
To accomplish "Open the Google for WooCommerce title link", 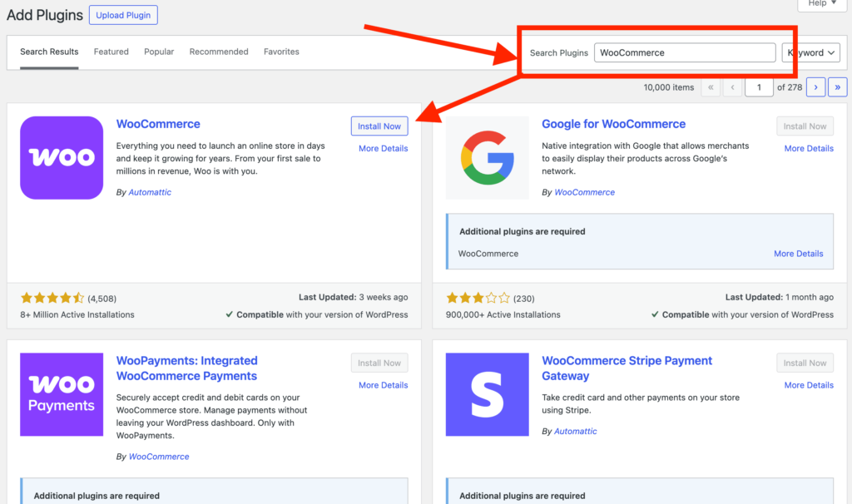I will tap(613, 124).
